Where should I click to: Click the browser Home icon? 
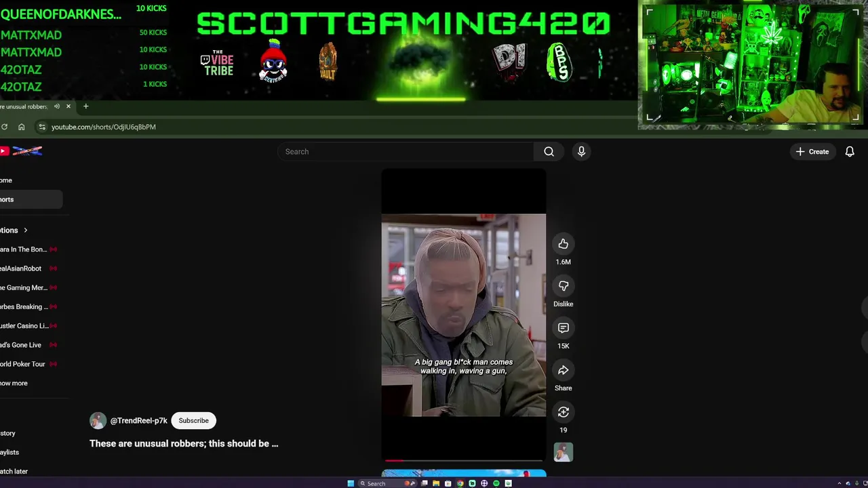tap(22, 127)
